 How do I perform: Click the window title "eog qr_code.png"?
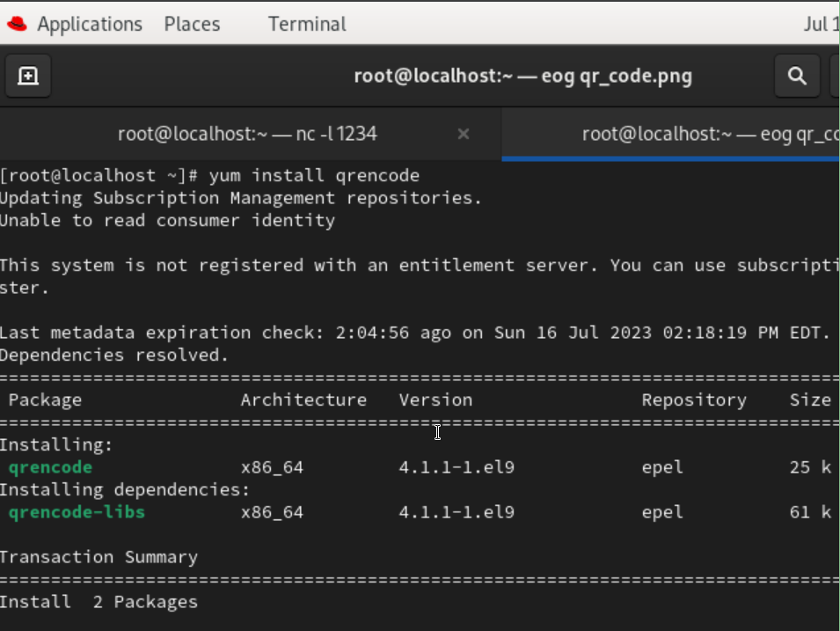[522, 76]
